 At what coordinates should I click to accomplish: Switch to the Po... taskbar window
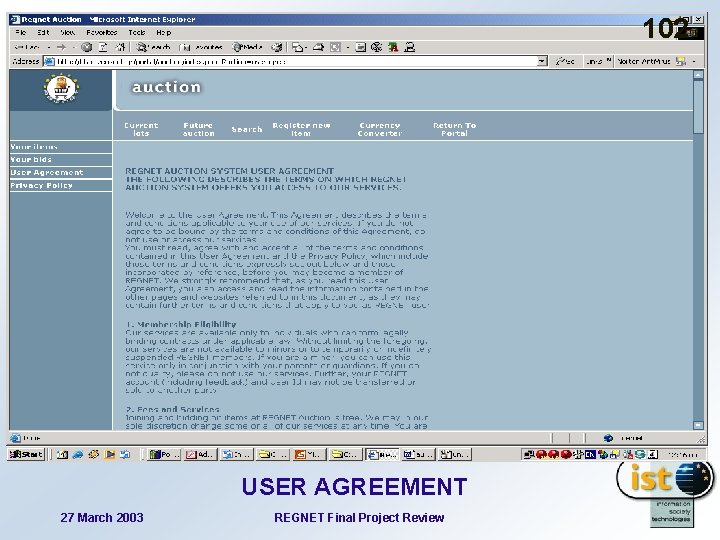click(163, 454)
